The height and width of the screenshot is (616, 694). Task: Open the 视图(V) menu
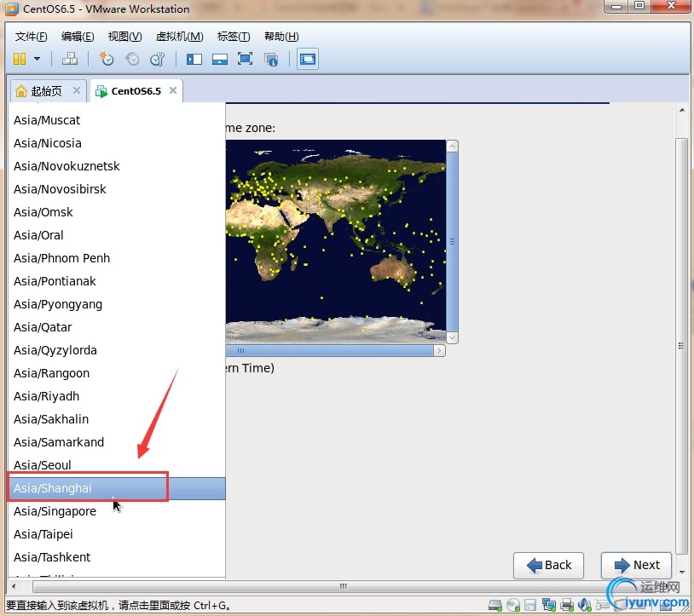point(124,37)
